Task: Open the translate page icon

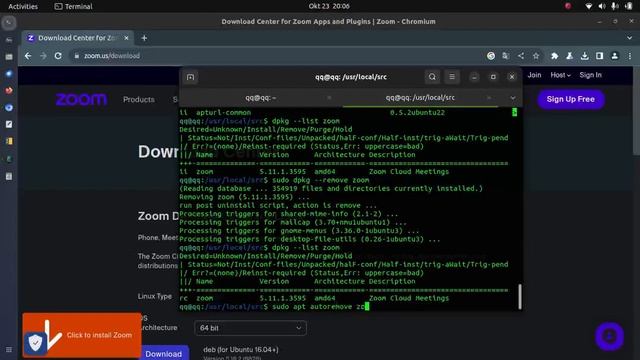Action: (x=506, y=56)
